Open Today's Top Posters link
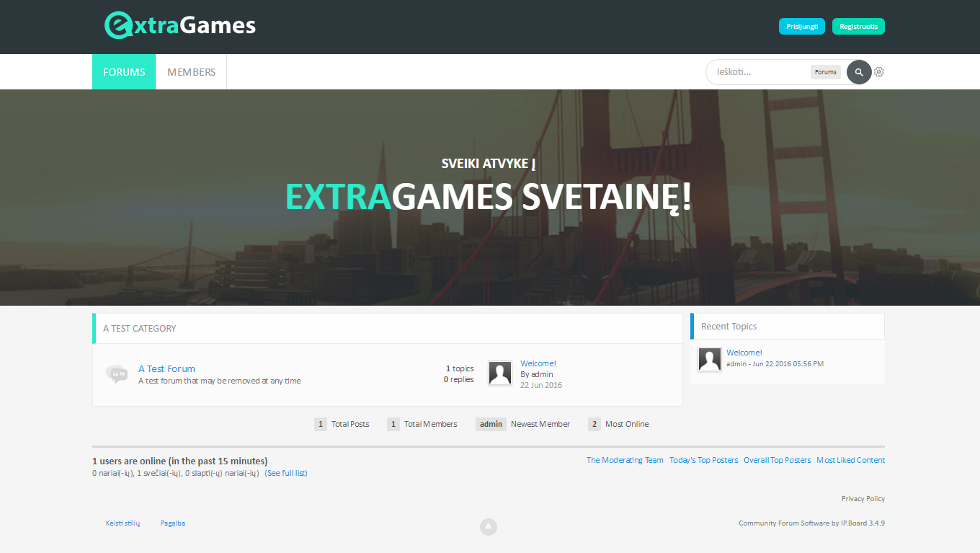This screenshot has height=553, width=980. [x=704, y=460]
